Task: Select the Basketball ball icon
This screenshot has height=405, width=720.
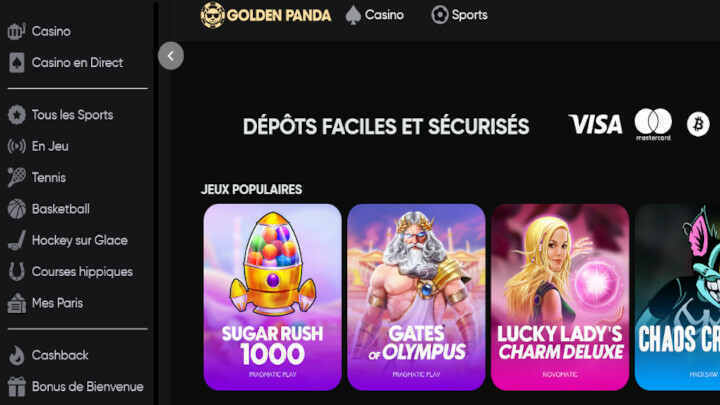Action: 17,209
